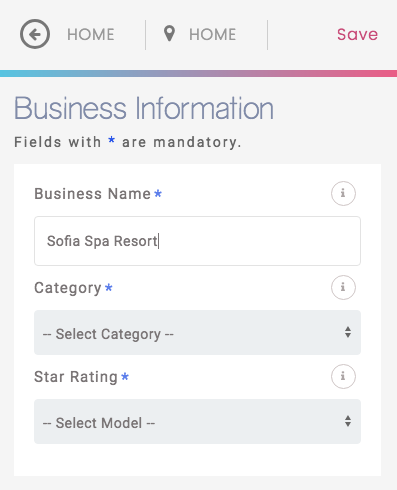Go to HOME next to back arrow
397x490 pixels.
(91, 34)
